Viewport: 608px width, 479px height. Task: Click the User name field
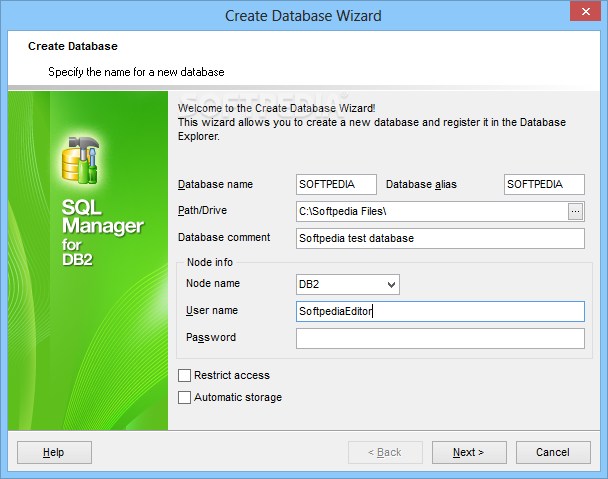[x=440, y=311]
